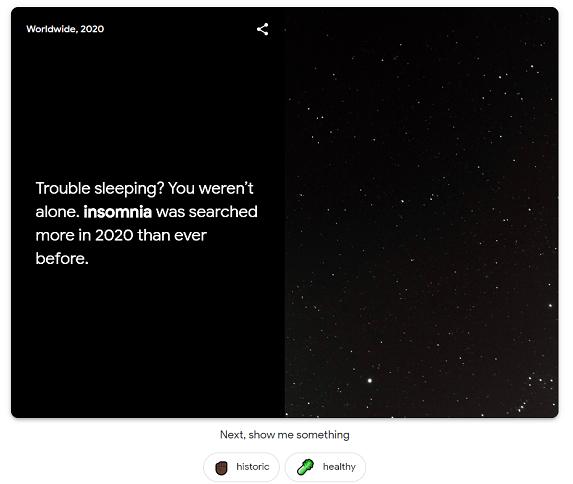Click the green vegetable emoji icon

[x=306, y=467]
